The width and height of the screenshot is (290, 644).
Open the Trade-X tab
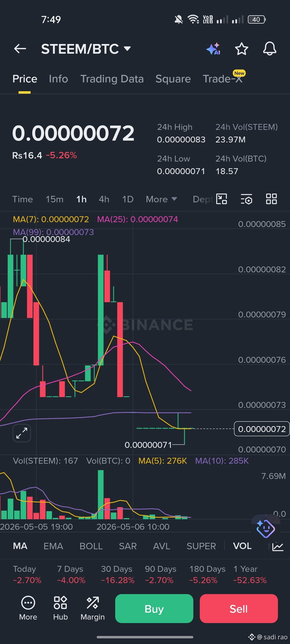coord(223,79)
